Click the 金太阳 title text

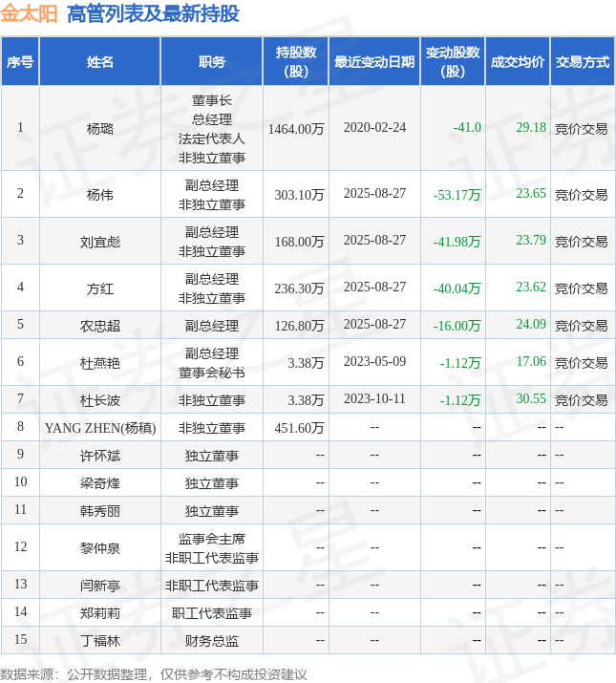(x=29, y=14)
